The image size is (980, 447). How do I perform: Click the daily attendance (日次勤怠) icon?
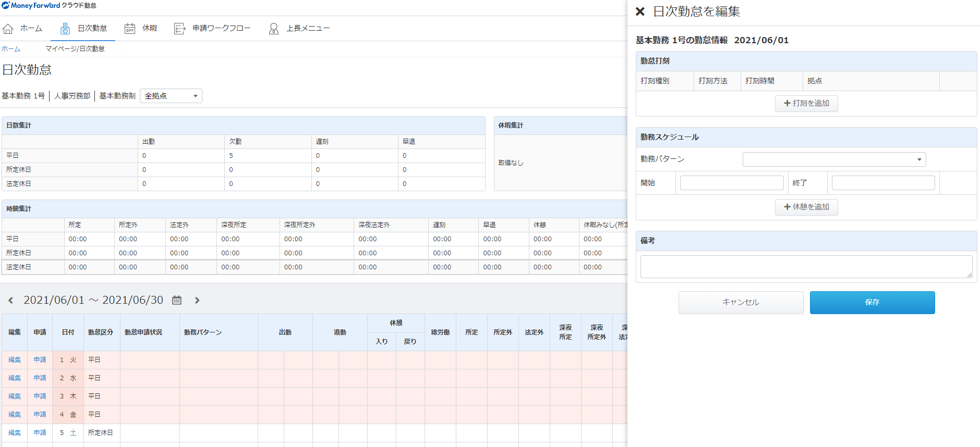tap(65, 29)
